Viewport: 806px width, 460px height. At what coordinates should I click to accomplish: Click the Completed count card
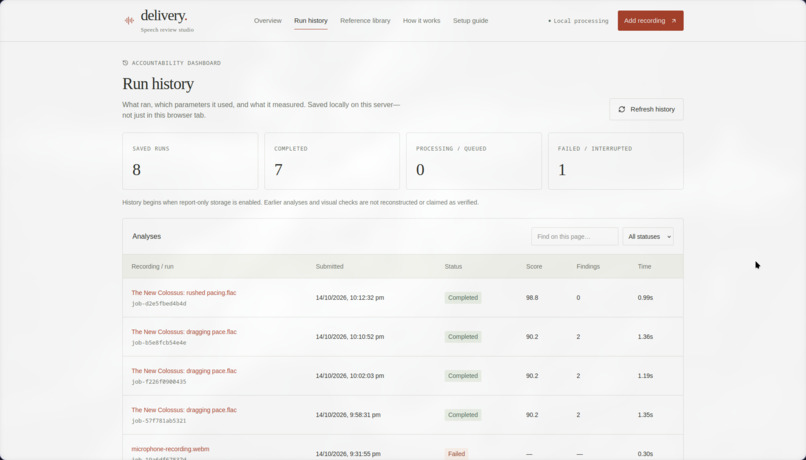click(x=332, y=161)
